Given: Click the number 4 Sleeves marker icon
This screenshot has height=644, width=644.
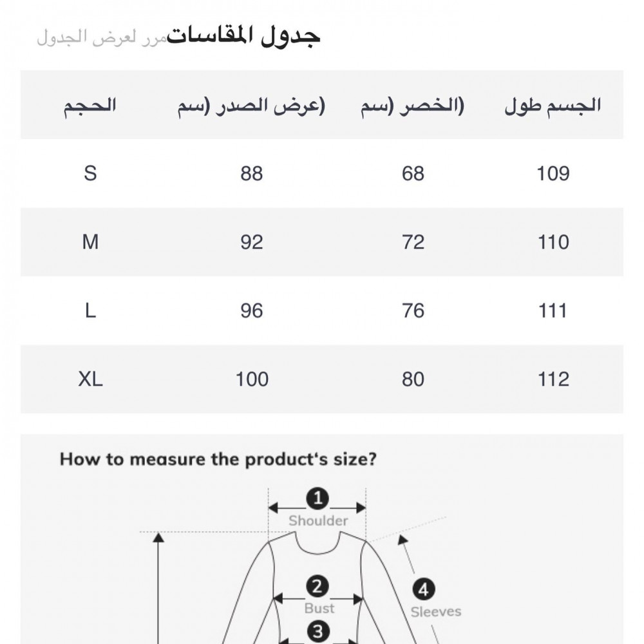Looking at the screenshot, I should click(423, 589).
